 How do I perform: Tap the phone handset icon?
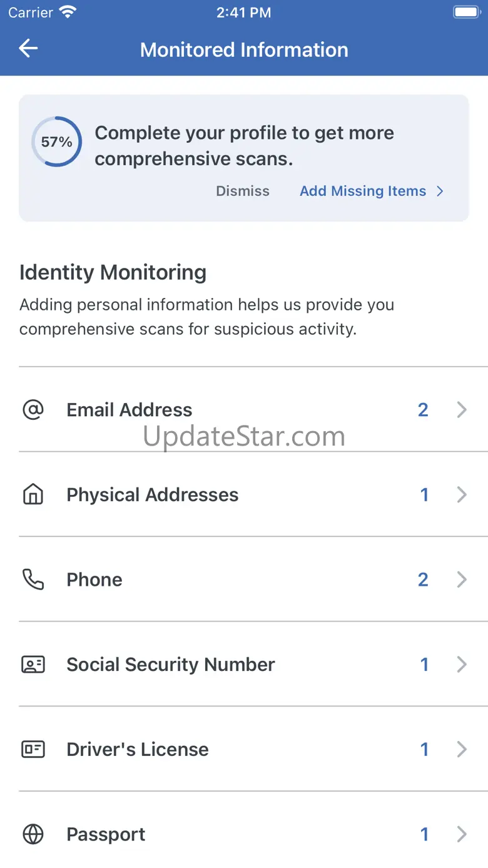pos(33,580)
